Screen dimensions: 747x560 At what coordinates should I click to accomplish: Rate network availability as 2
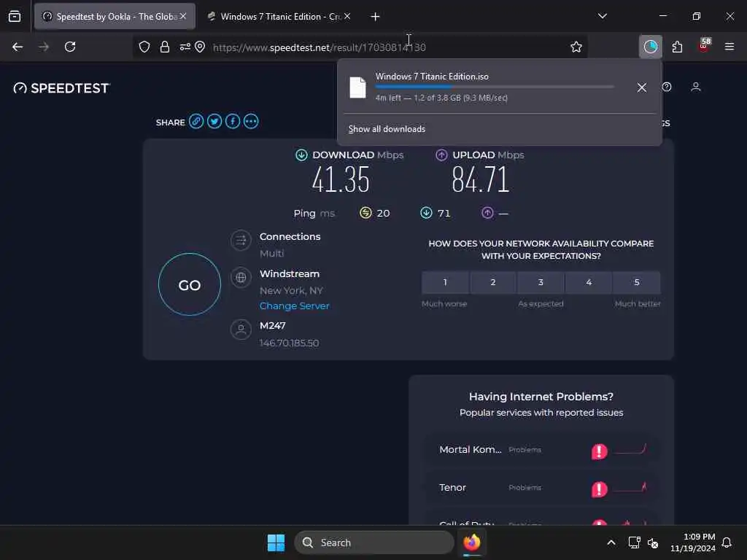click(493, 282)
